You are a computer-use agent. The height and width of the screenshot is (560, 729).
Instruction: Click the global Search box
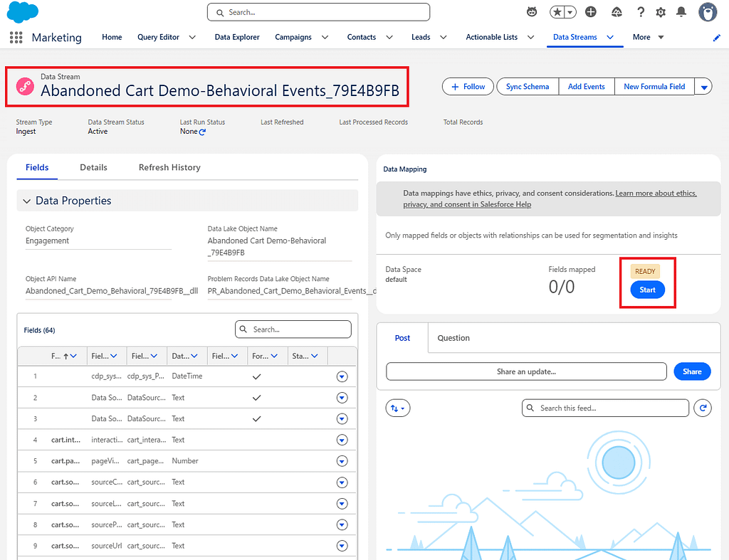pyautogui.click(x=318, y=13)
